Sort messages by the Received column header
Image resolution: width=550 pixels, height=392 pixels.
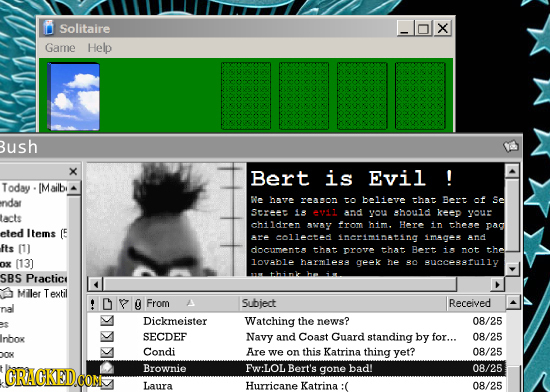(x=476, y=303)
